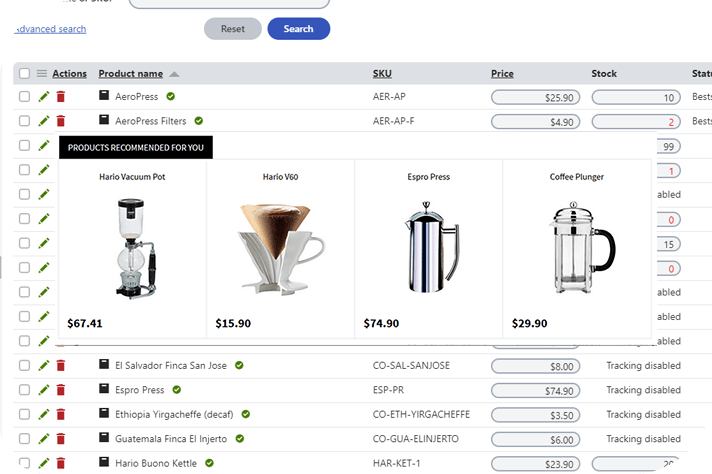Select the Espro Press row checkbox
712x474 pixels.
tap(25, 390)
